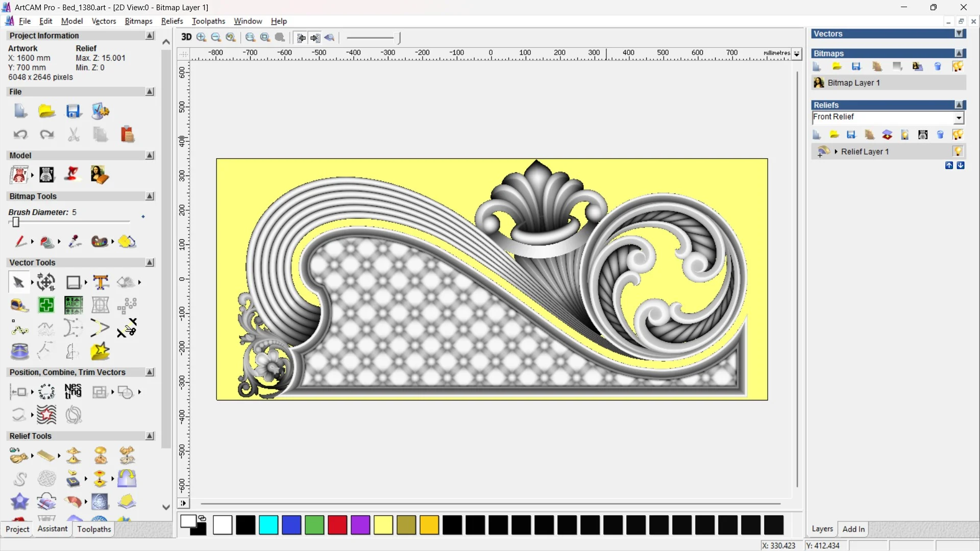The width and height of the screenshot is (980, 551).
Task: Click the Nesting vectors tool
Action: (73, 392)
